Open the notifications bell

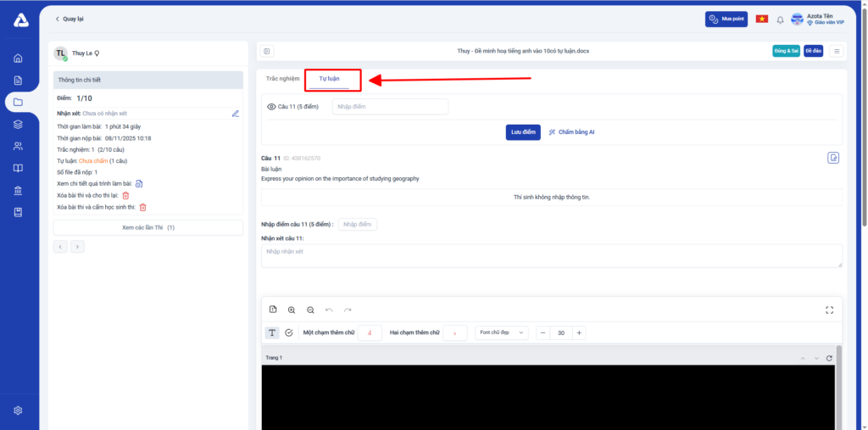pos(780,20)
